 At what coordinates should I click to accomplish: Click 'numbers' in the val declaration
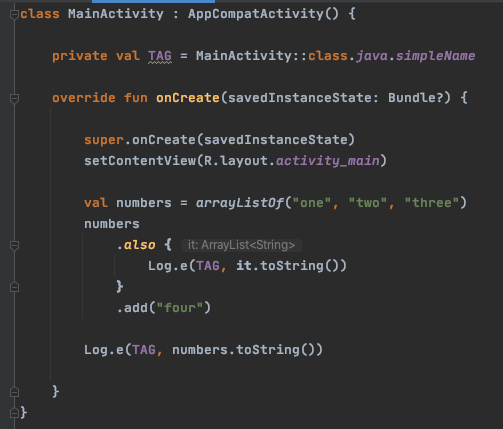tap(144, 203)
